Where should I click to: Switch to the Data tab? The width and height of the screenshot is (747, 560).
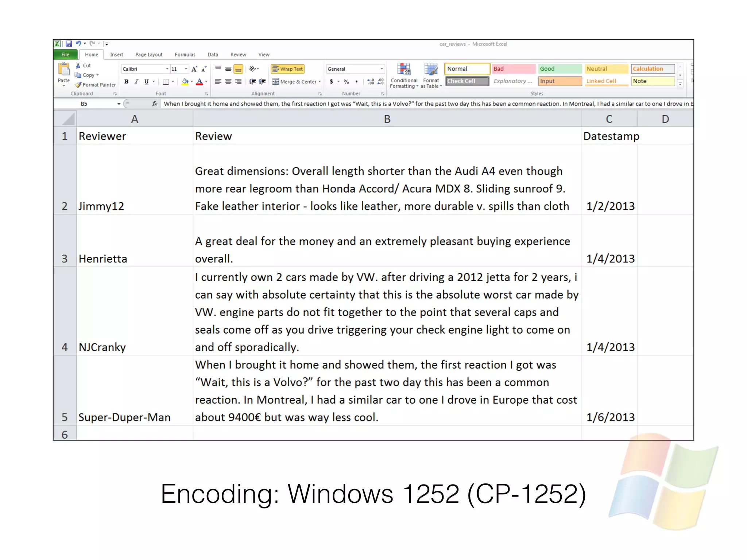tap(213, 55)
